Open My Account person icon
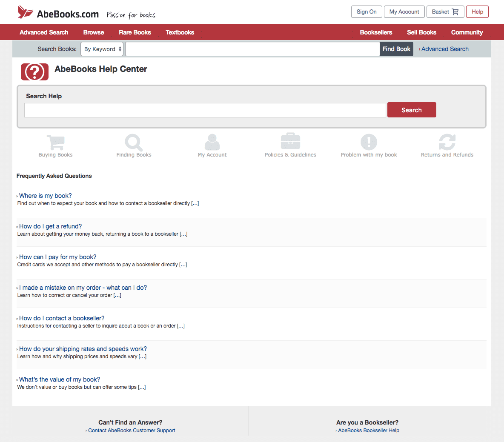504x442 pixels. (212, 142)
